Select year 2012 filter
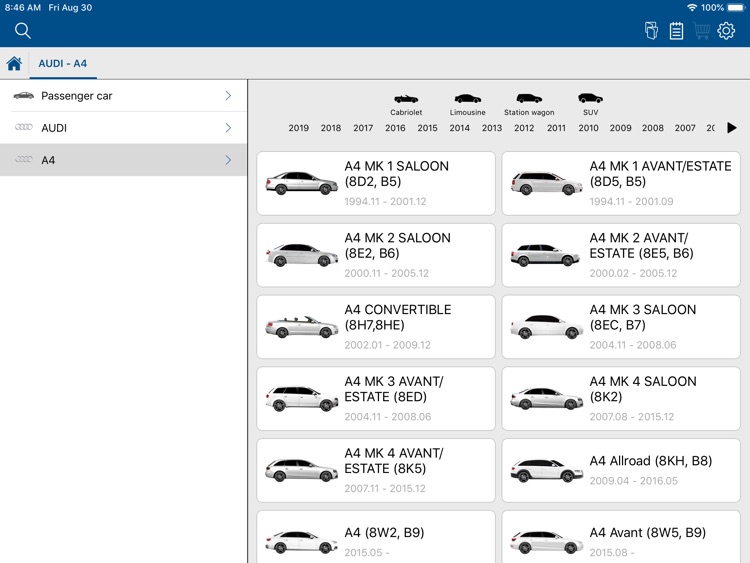The height and width of the screenshot is (563, 750). click(524, 128)
